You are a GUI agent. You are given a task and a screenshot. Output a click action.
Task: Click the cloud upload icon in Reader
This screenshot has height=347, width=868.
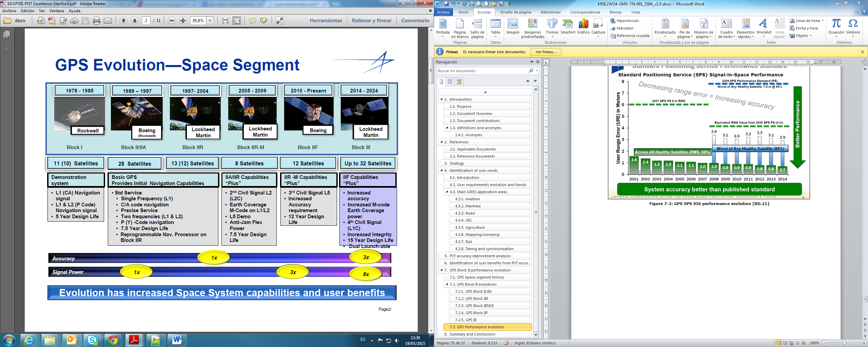[74, 21]
